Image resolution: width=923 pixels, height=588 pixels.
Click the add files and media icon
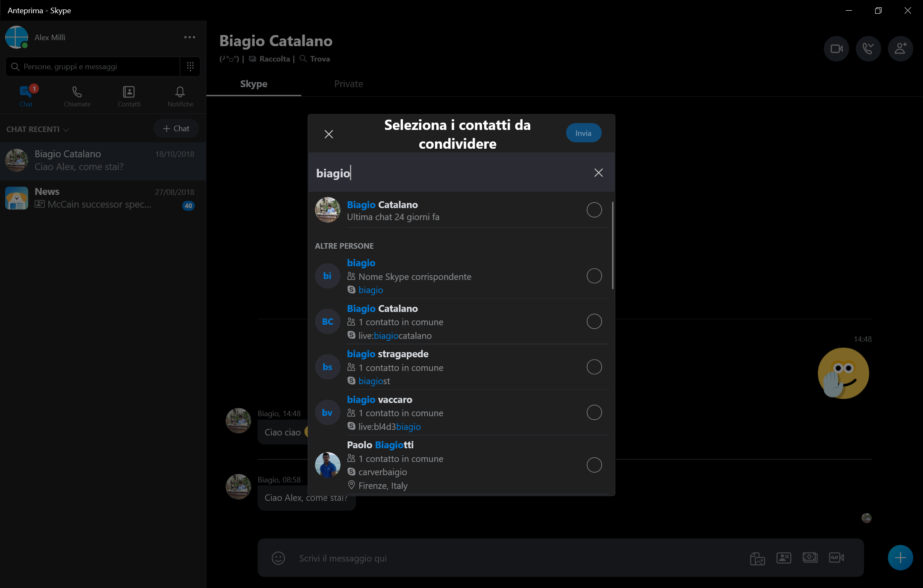coord(758,558)
